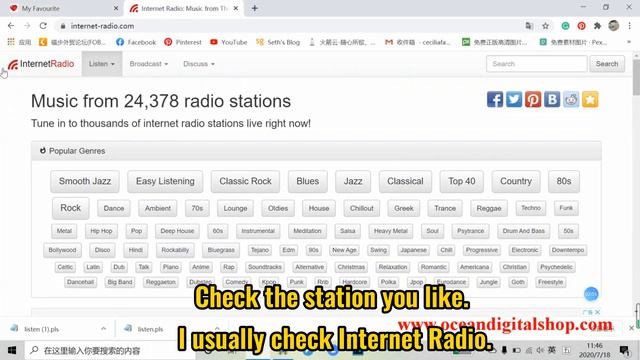640x360 pixels.
Task: Open the Discuss dropdown menu
Action: tap(199, 64)
